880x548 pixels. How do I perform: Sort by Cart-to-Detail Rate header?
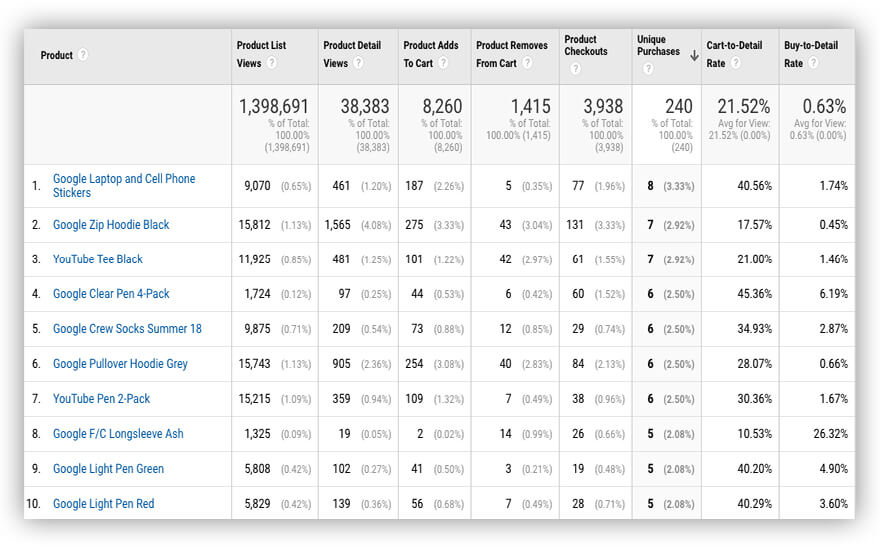pyautogui.click(x=734, y=54)
